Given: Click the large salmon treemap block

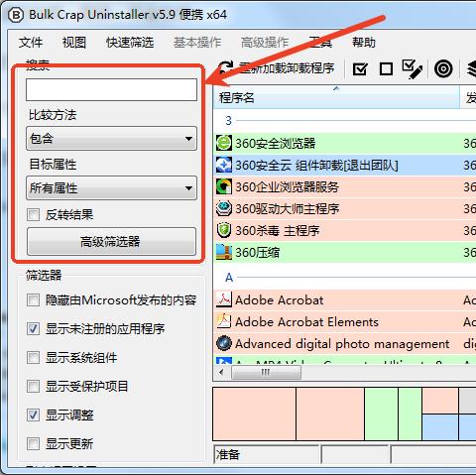Looking at the screenshot, I should click(255, 414).
